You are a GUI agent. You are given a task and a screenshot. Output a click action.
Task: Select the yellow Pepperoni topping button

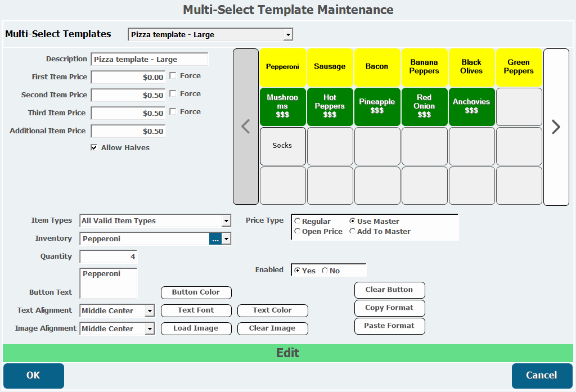282,67
